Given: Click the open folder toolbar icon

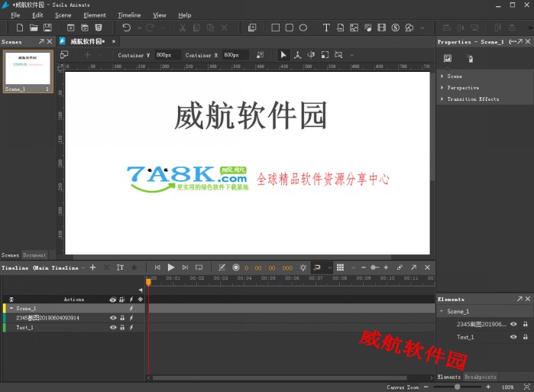Looking at the screenshot, I should click(x=34, y=28).
